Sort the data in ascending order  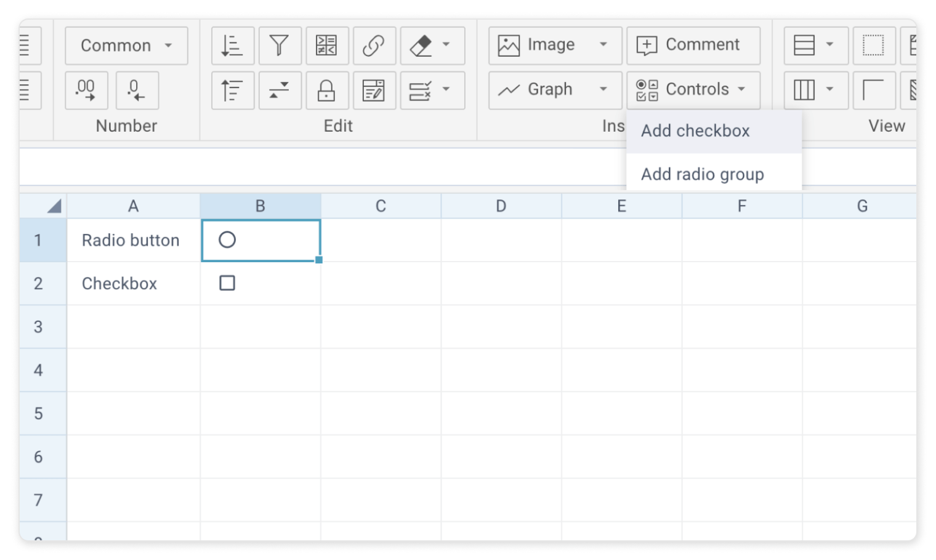click(233, 46)
